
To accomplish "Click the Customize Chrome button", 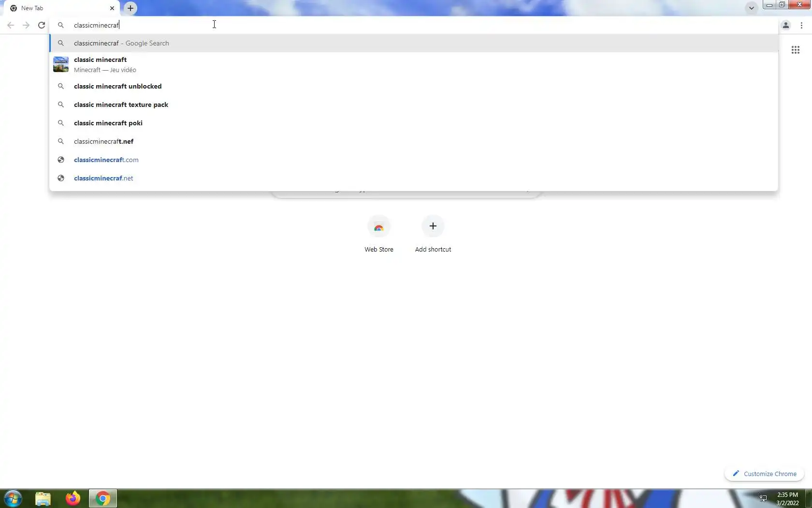I will [x=764, y=474].
